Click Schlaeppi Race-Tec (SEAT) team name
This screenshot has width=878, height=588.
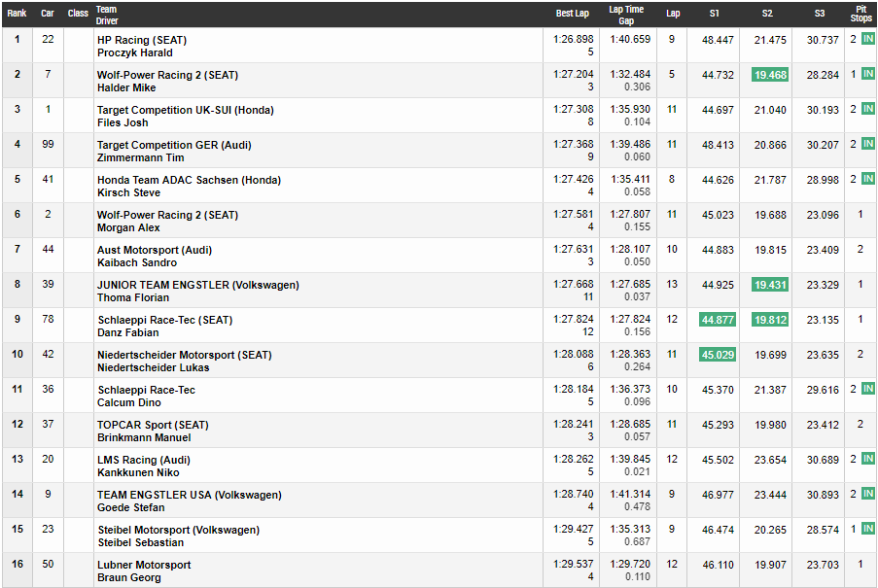165,320
